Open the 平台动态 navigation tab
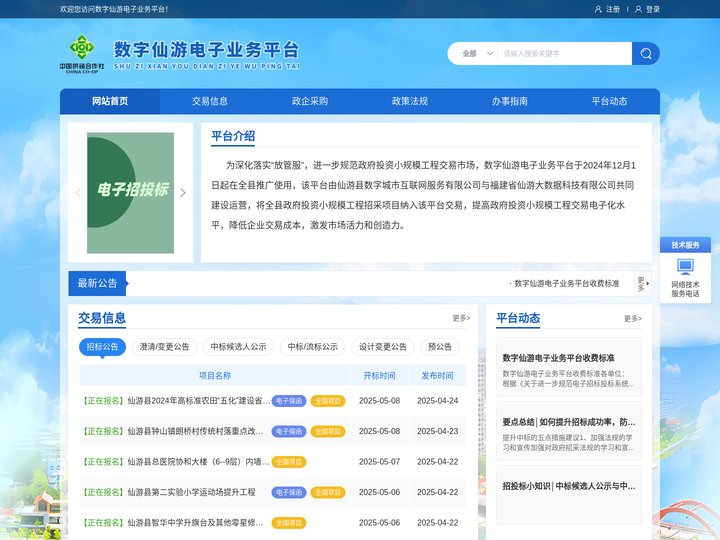This screenshot has height=540, width=720. [x=609, y=101]
